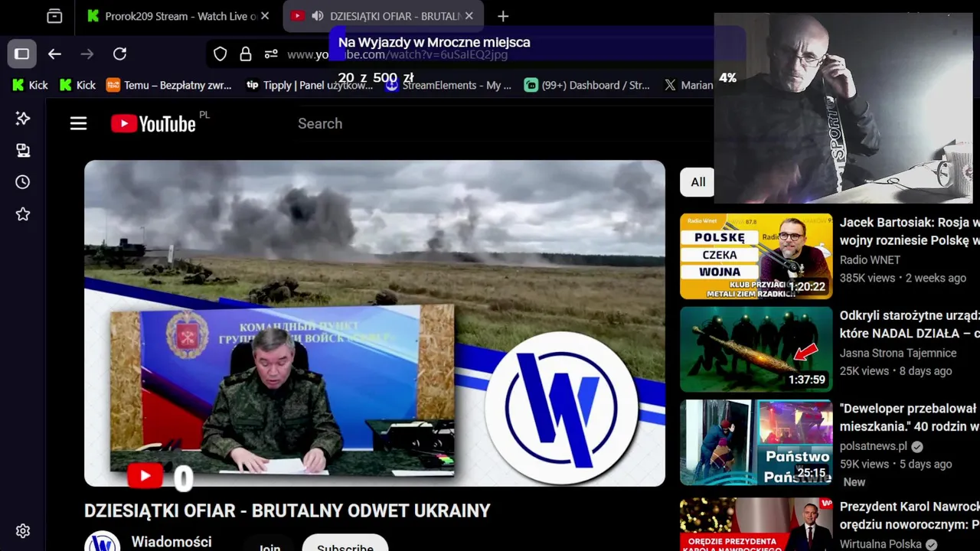
Task: Subscribe to Wiadomości channel
Action: 345,545
